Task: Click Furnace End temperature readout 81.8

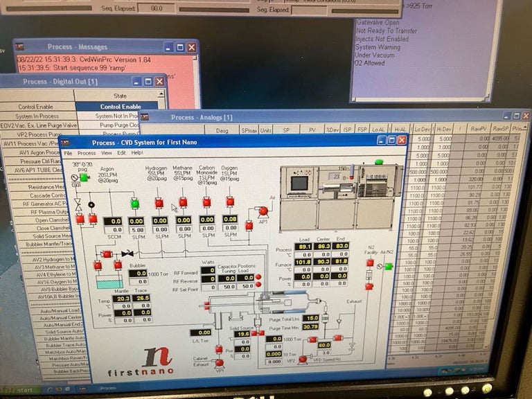Action: point(340,261)
